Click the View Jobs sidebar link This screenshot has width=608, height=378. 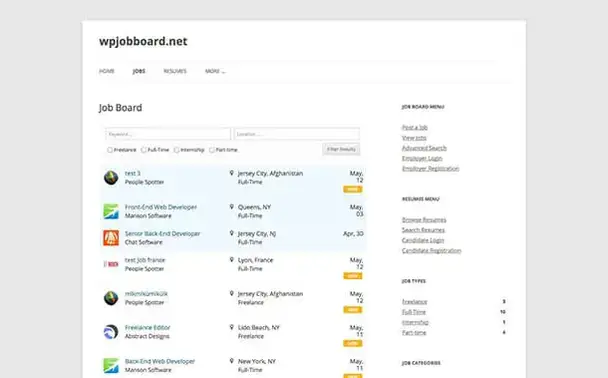[x=414, y=138]
